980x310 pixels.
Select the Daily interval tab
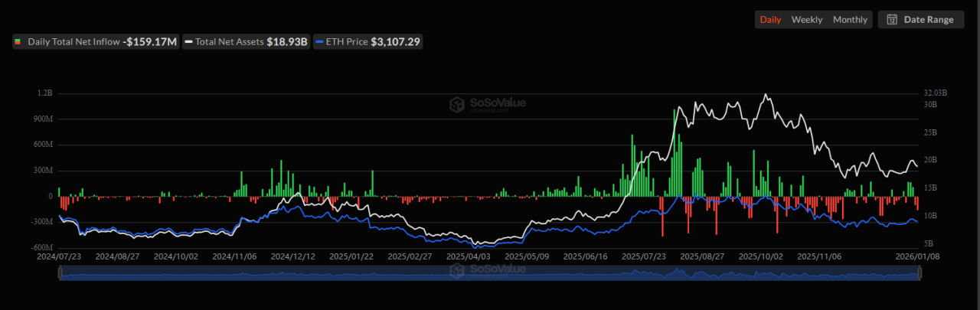pyautogui.click(x=770, y=20)
